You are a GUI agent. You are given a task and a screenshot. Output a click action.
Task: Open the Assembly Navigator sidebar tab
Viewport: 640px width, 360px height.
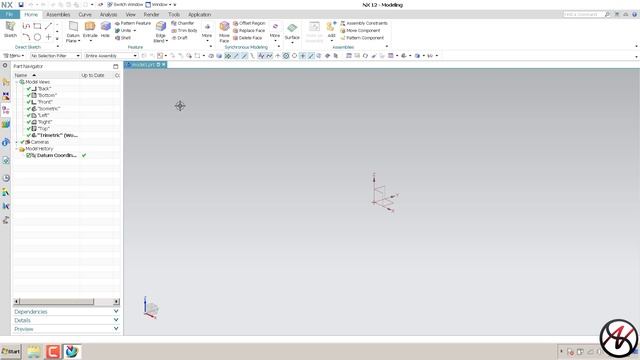tap(6, 82)
